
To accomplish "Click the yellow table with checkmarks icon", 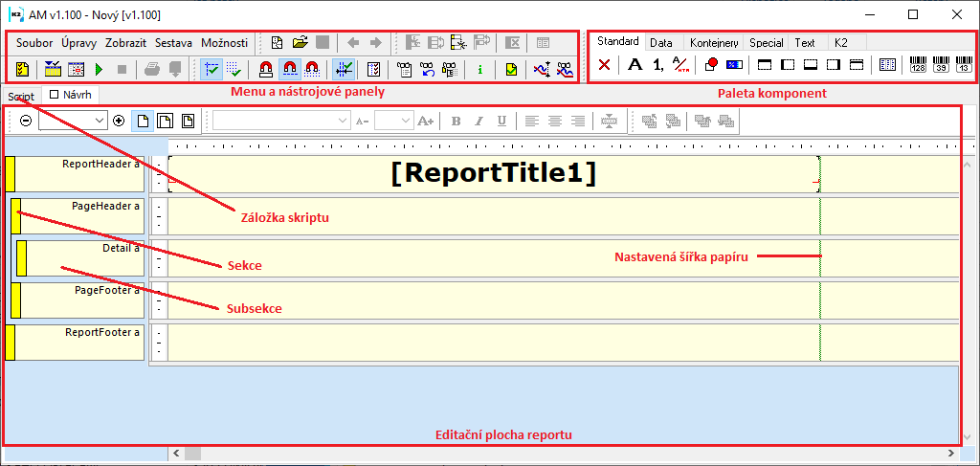I will pos(53,69).
